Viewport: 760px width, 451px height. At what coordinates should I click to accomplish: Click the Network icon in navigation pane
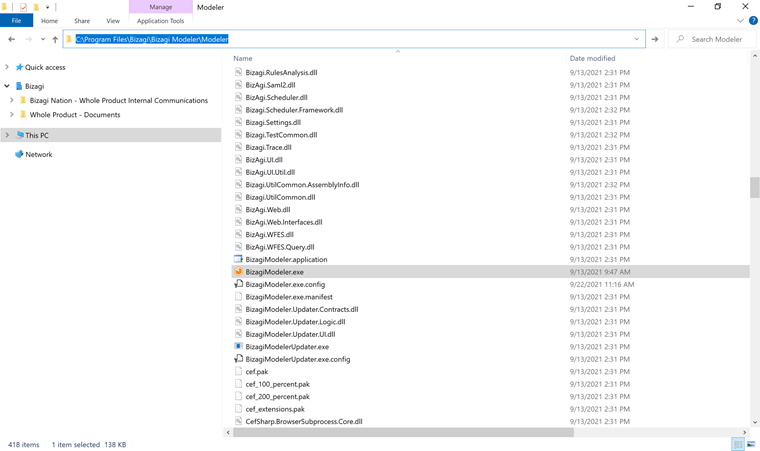(19, 154)
